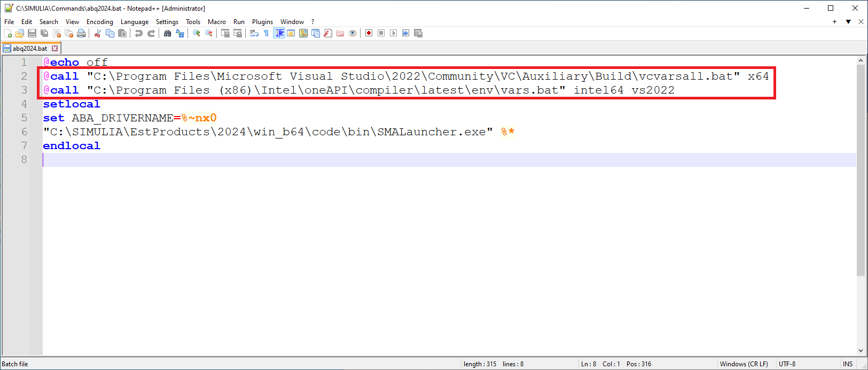
Task: Toggle word wrap toolbar button
Action: click(254, 33)
